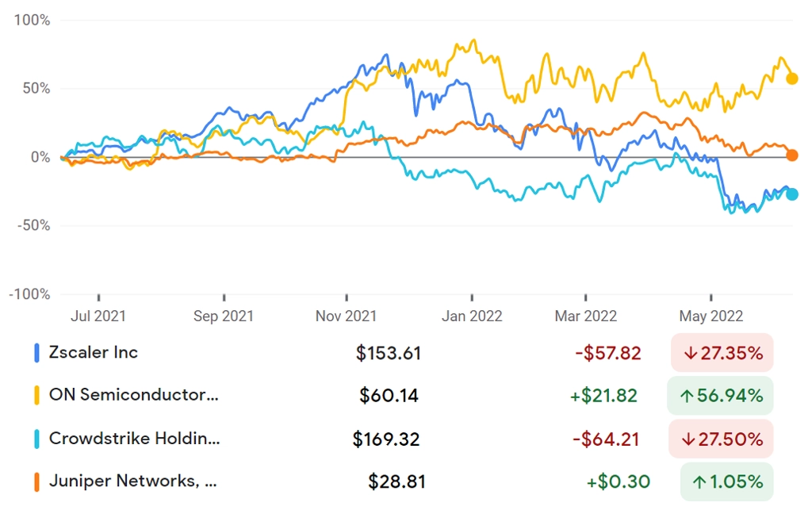Click the down arrow beside 27.35%
The height and width of the screenshot is (510, 812).
[690, 354]
